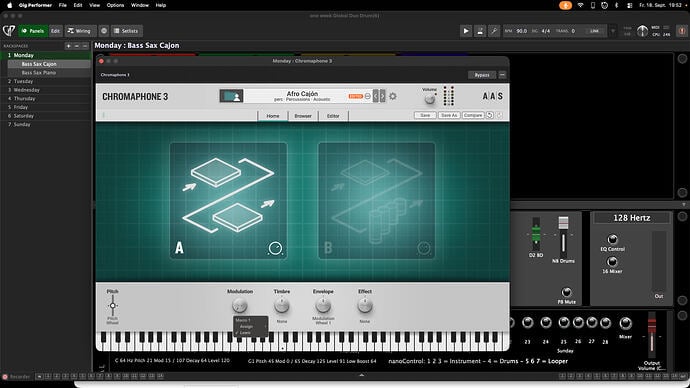Change the 4/4 time signature
This screenshot has width=690, height=388.
[546, 31]
